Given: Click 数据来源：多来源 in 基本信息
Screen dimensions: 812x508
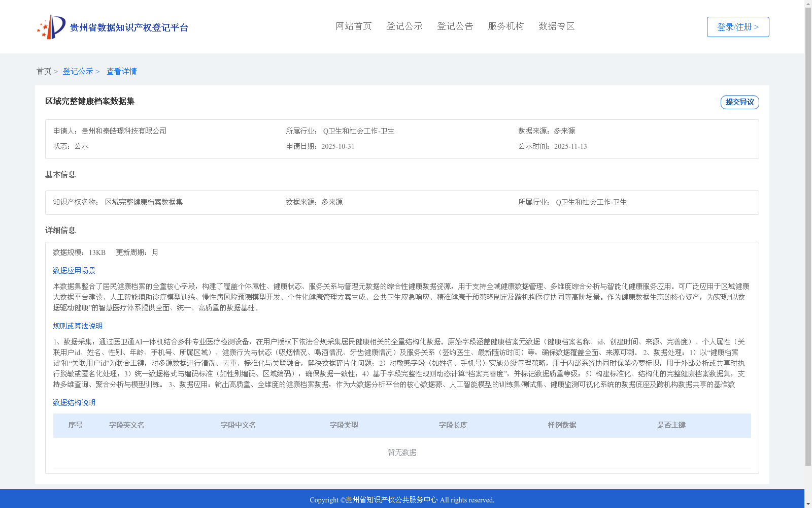Looking at the screenshot, I should (314, 202).
